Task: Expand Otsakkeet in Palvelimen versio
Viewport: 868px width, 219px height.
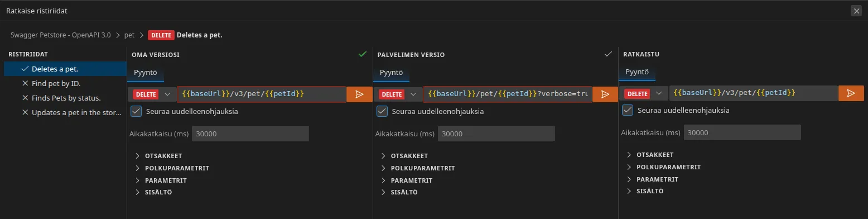Action: pos(404,156)
